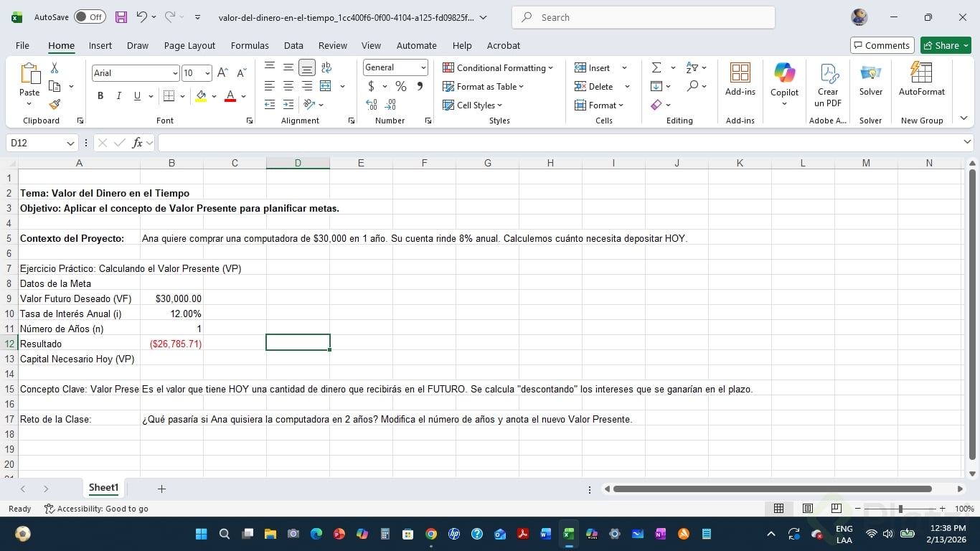The width and height of the screenshot is (980, 551).
Task: Click the Fill Color bucket swatch
Action: (201, 96)
